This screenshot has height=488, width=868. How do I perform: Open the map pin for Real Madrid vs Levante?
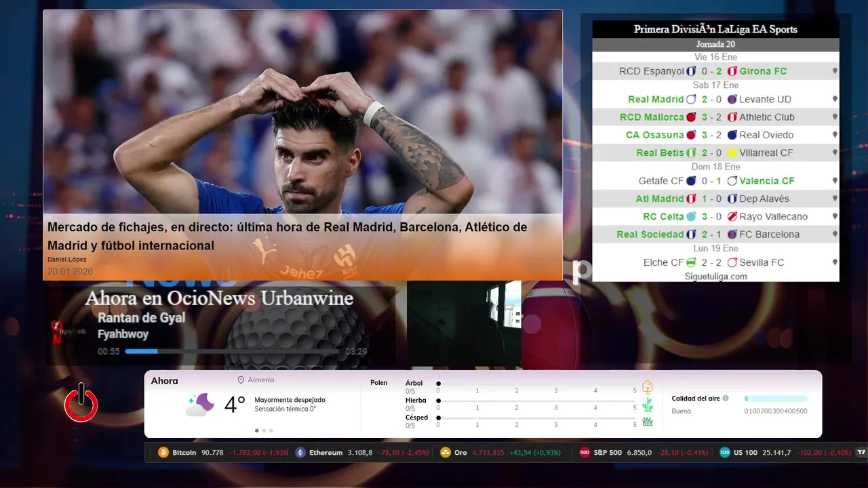pyautogui.click(x=835, y=99)
